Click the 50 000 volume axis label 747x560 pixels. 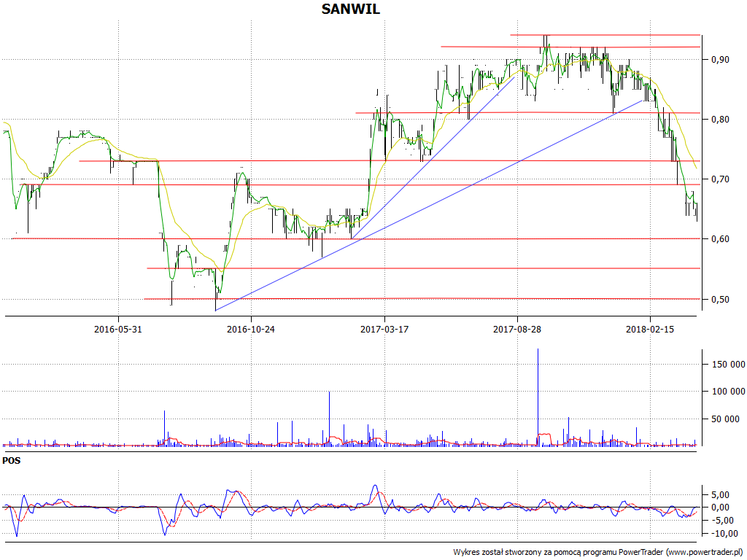tap(725, 419)
